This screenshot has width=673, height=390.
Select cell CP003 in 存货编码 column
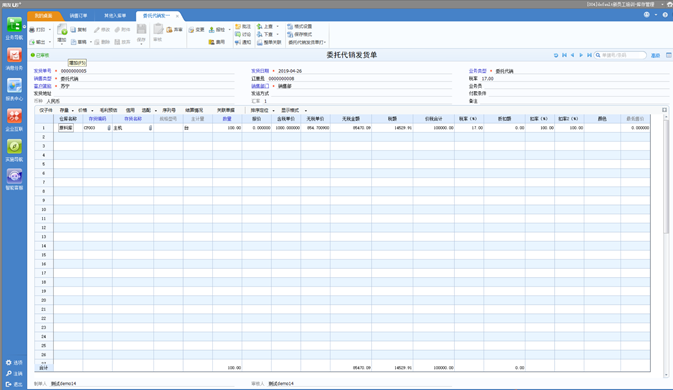click(x=97, y=128)
